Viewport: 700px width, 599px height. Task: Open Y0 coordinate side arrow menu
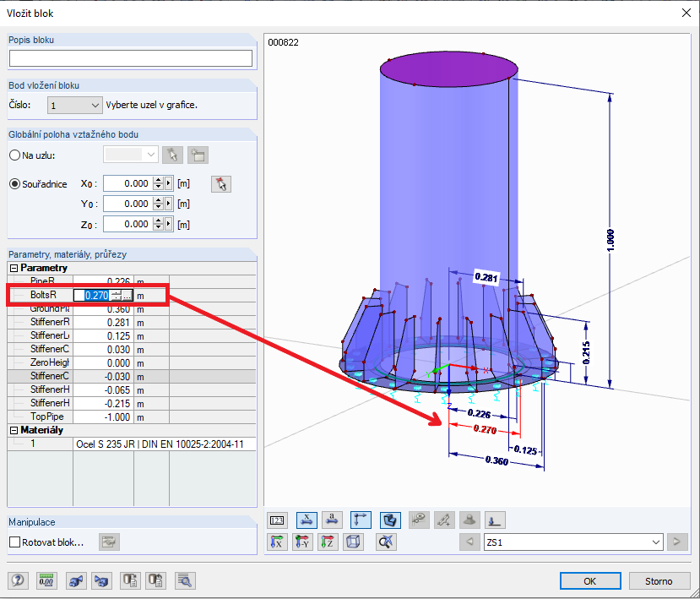point(169,204)
